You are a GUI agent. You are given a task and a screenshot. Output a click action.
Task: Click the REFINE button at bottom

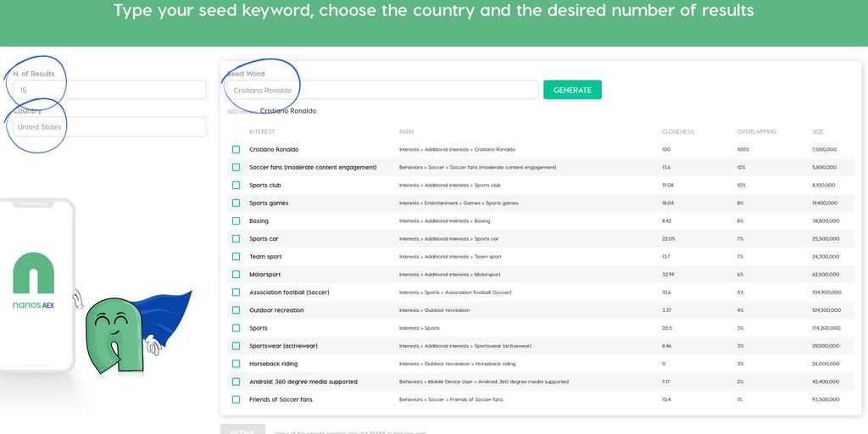pos(242,430)
